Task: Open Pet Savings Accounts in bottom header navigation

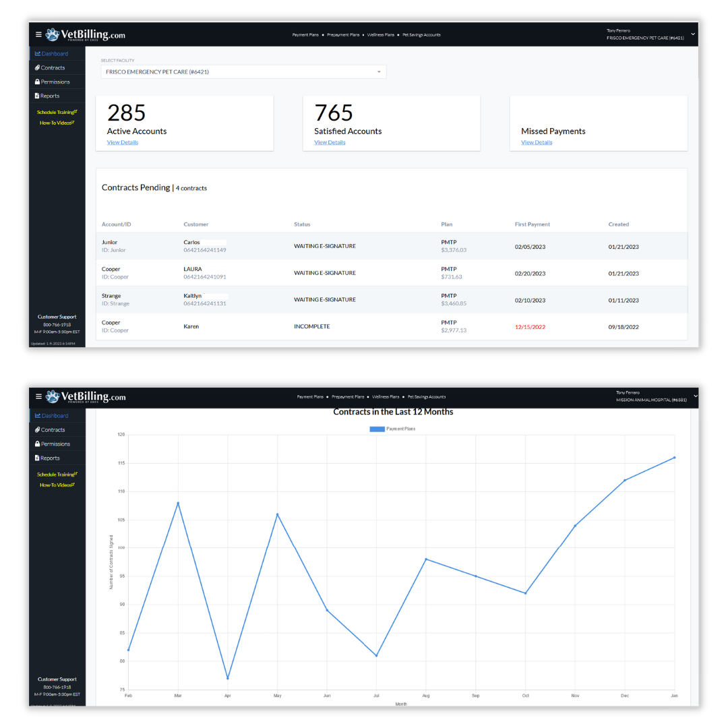Action: (x=427, y=397)
